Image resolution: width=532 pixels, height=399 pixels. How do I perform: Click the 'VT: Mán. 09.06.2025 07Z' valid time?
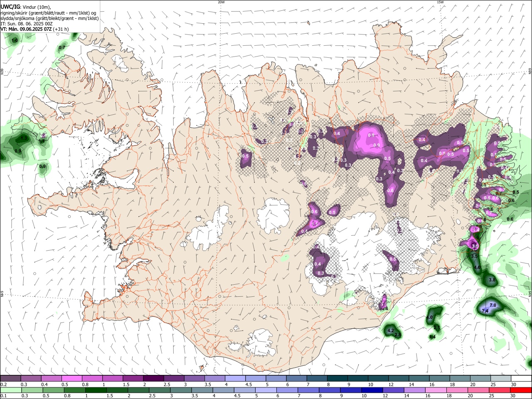26,29
